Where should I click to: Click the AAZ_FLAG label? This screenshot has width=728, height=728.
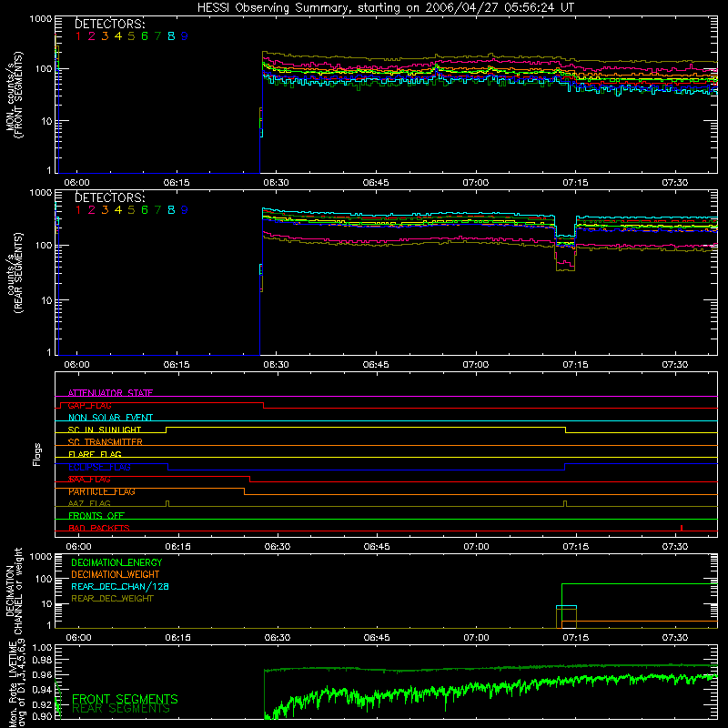[x=89, y=503]
